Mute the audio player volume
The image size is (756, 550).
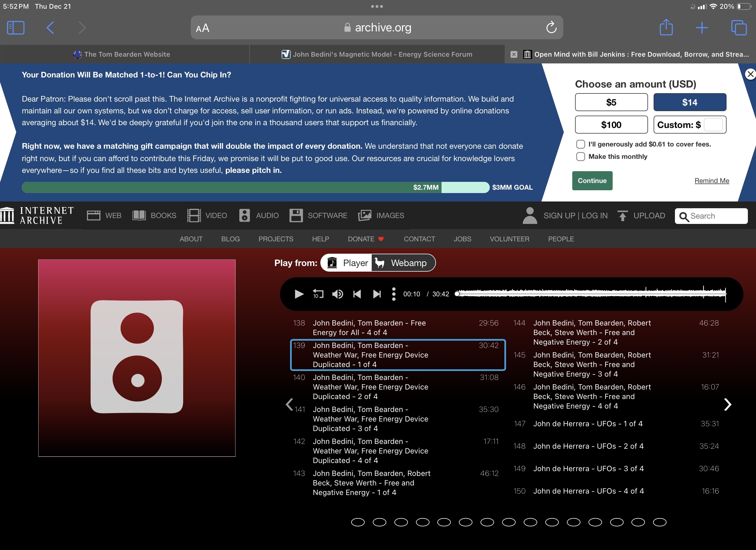(x=337, y=294)
